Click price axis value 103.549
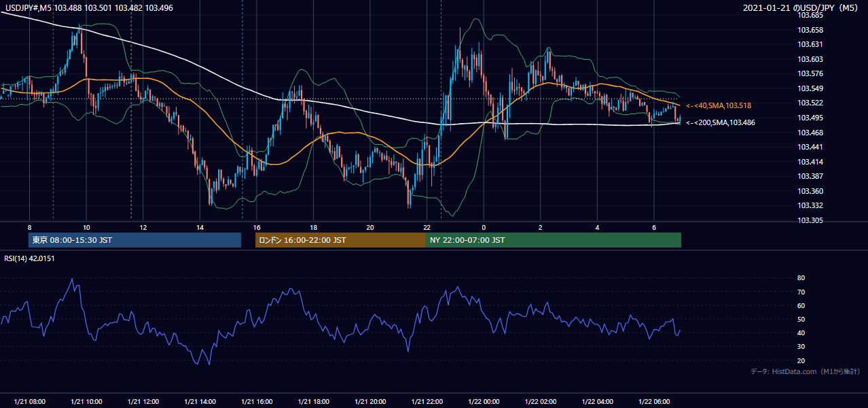This screenshot has width=868, height=408. coord(811,88)
